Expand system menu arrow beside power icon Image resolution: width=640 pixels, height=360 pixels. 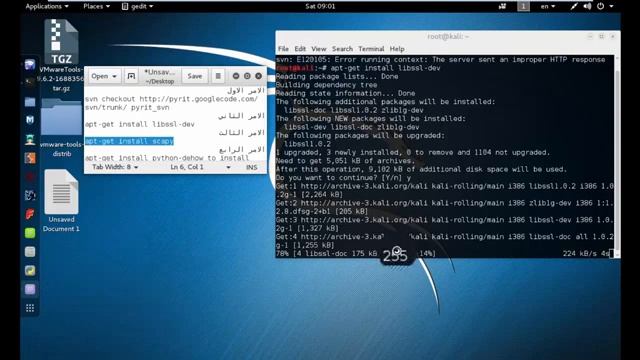[611, 6]
